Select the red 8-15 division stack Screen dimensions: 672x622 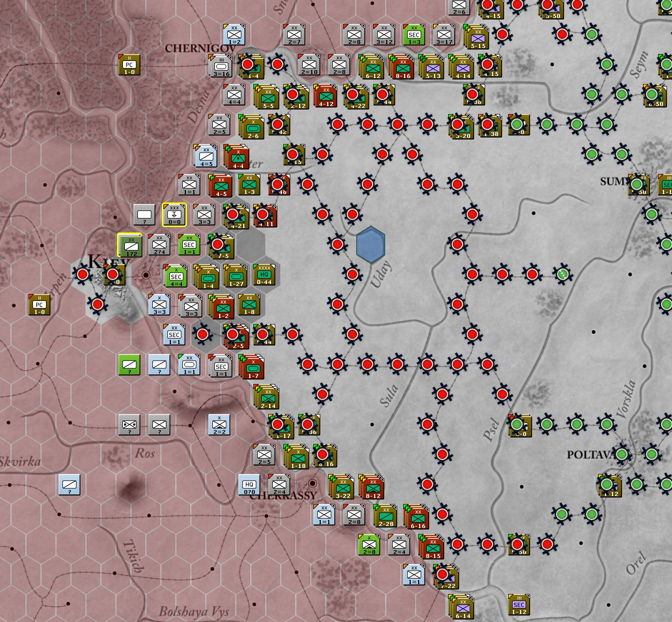point(431,546)
